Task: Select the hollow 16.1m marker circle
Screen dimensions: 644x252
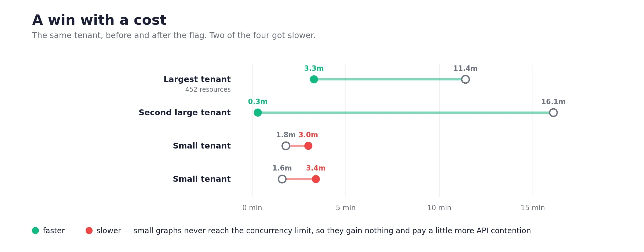Action: coord(553,113)
